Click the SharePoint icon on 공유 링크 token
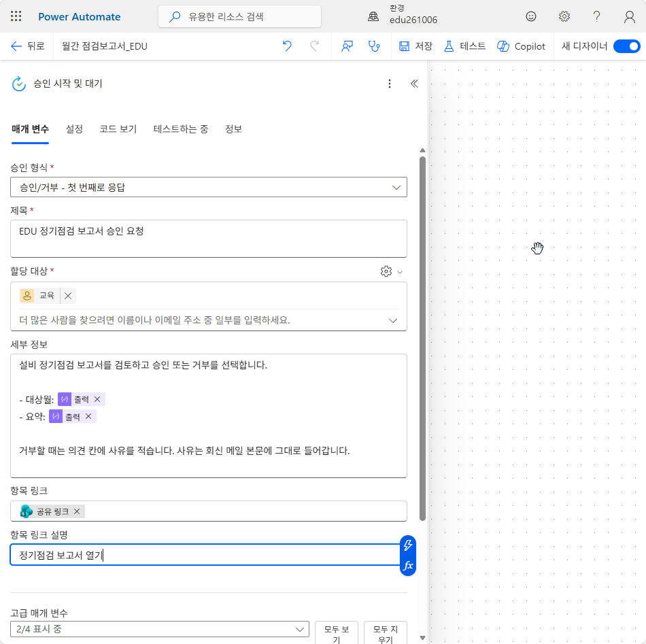The height and width of the screenshot is (644, 646). (x=27, y=511)
